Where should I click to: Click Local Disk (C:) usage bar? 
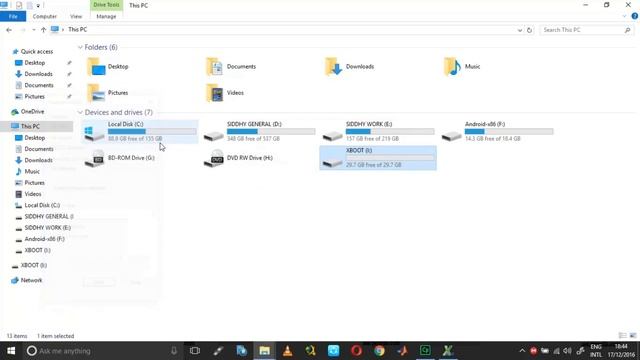(x=152, y=131)
